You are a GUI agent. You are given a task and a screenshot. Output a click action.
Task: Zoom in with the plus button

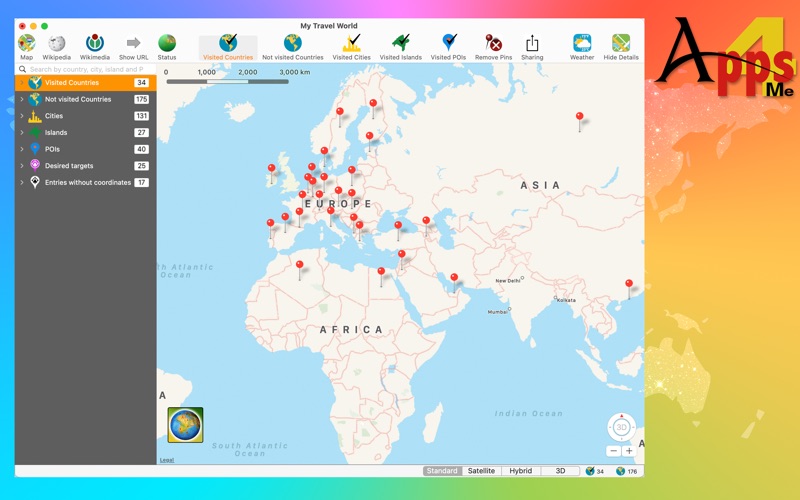click(629, 451)
